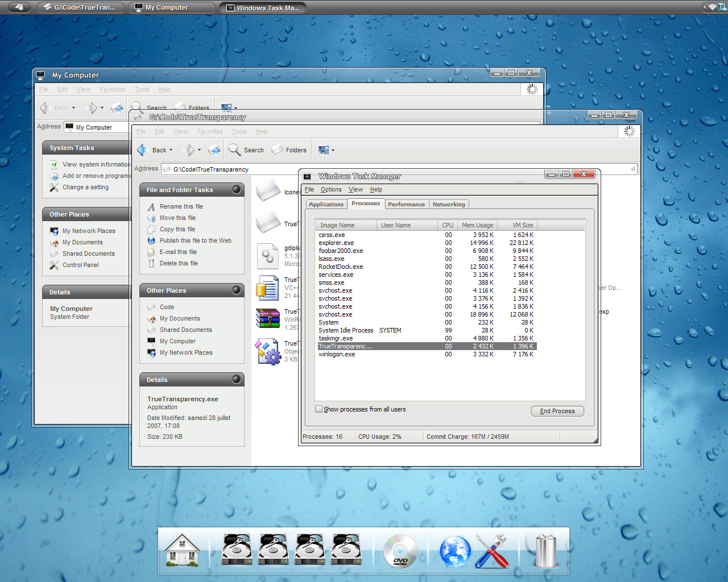This screenshot has width=728, height=582.
Task: Open the DVD drive dock icon
Action: click(400, 551)
